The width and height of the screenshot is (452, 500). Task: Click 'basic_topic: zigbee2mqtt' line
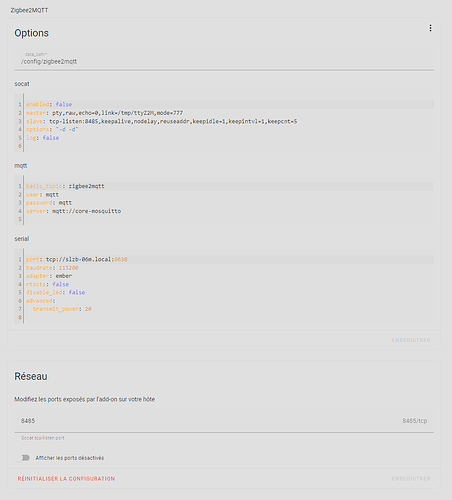click(65, 186)
